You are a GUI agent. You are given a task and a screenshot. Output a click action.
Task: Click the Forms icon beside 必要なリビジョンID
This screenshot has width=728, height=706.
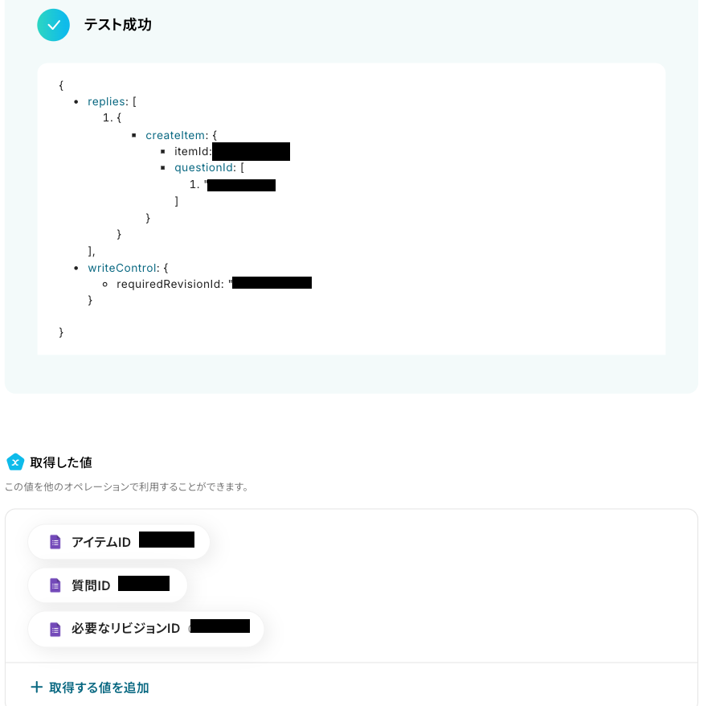(x=55, y=629)
